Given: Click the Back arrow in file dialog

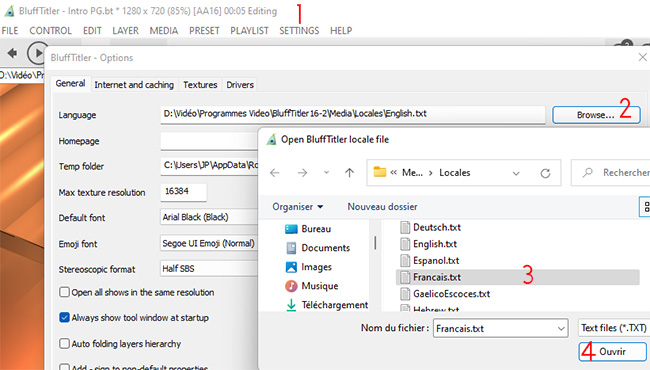Looking at the screenshot, I should tap(275, 172).
